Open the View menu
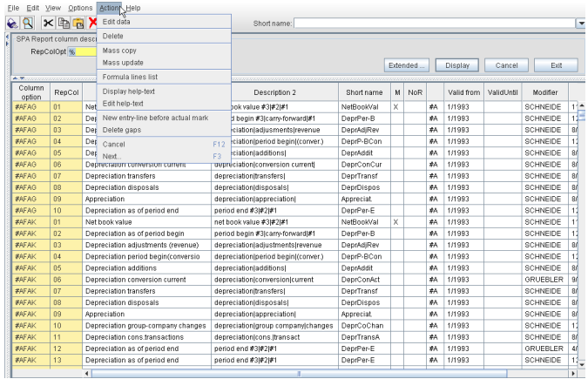588x379 pixels. (x=53, y=8)
